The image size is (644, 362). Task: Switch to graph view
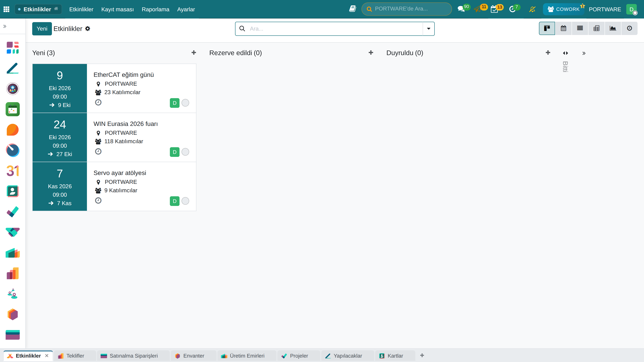click(613, 28)
